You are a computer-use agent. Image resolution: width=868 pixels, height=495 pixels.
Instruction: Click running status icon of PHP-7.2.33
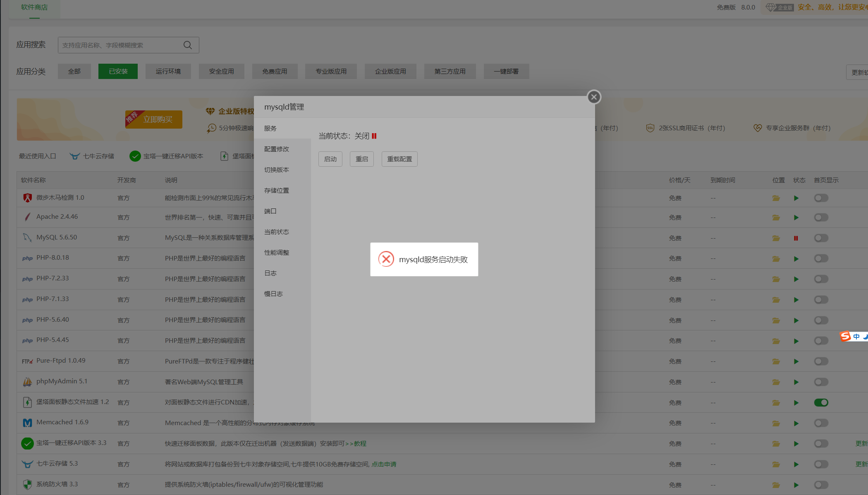click(796, 279)
